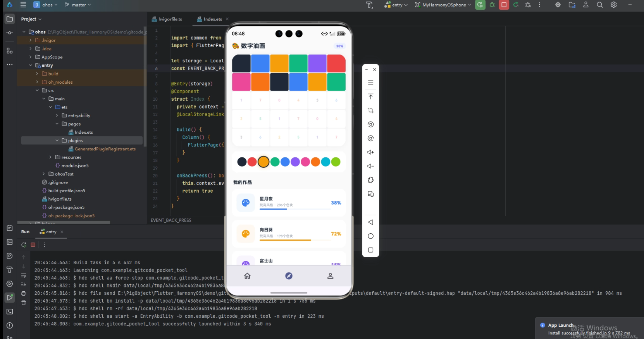Open Index.ets in project tree

(x=81, y=132)
